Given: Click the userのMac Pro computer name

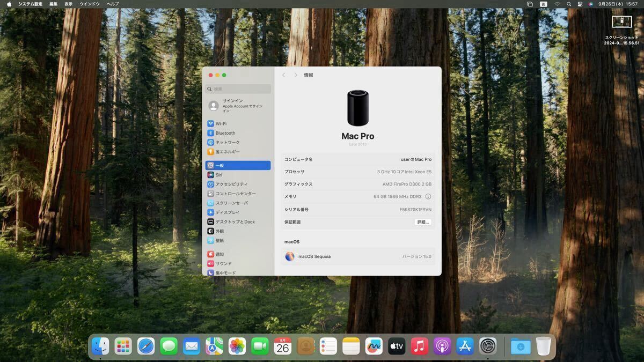Looking at the screenshot, I should (x=416, y=159).
